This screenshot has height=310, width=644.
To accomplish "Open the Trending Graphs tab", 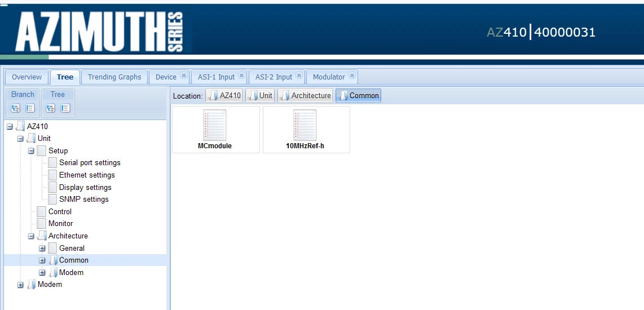I will (114, 77).
